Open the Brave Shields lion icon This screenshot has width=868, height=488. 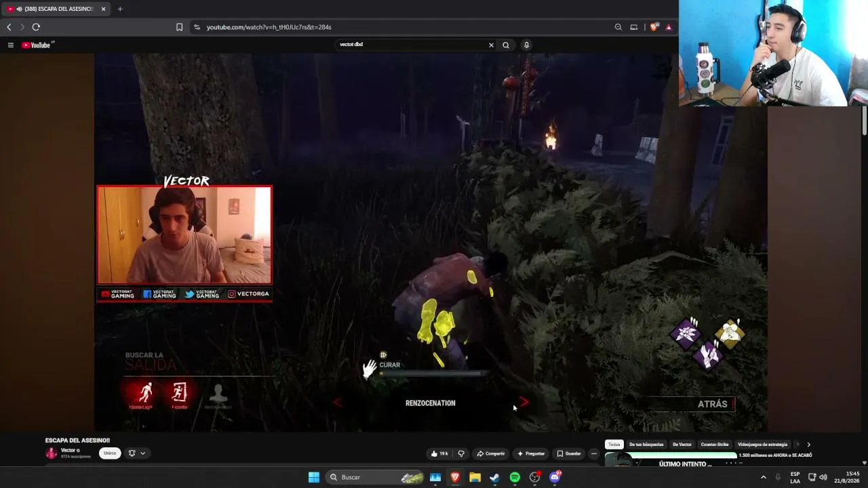[x=654, y=27]
